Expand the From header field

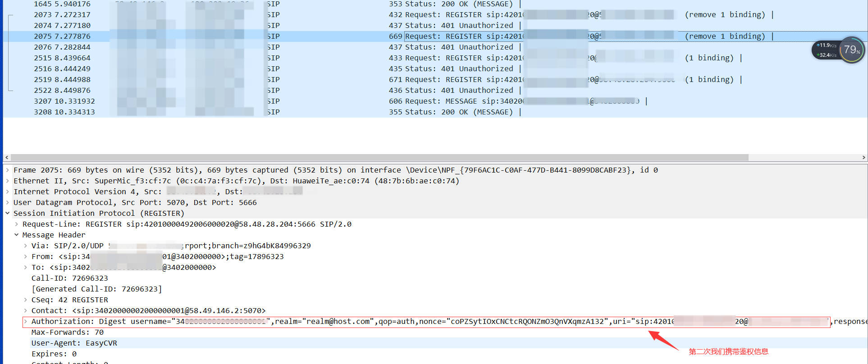26,257
